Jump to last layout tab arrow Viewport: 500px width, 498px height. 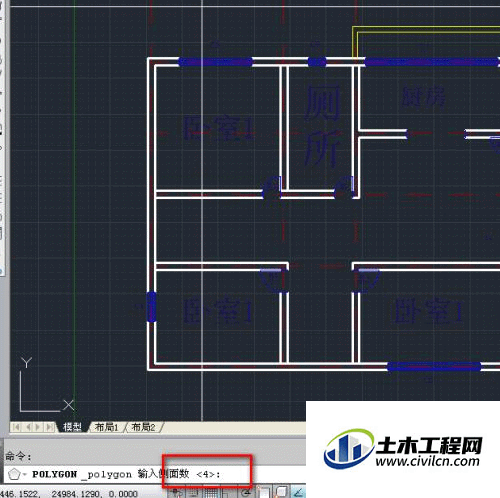coord(49,427)
